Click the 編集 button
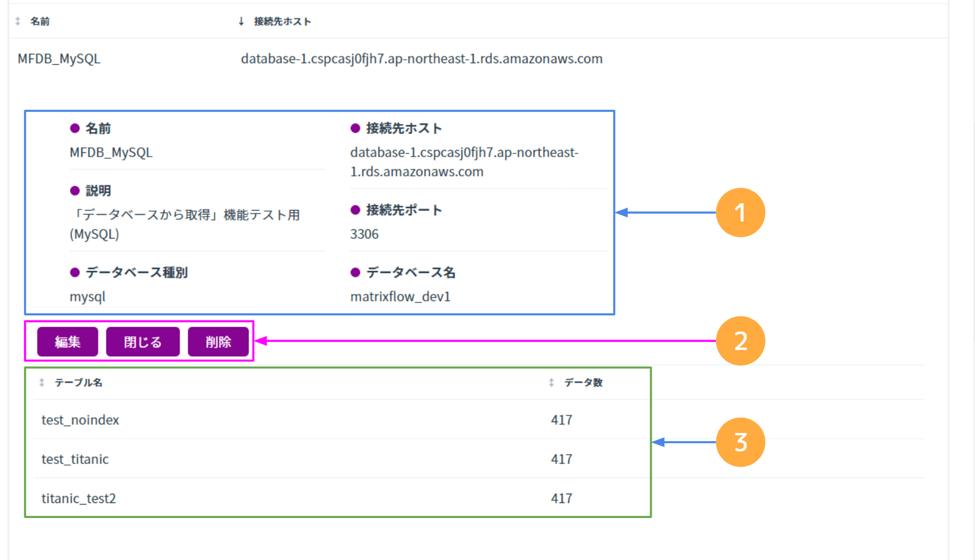 point(67,342)
